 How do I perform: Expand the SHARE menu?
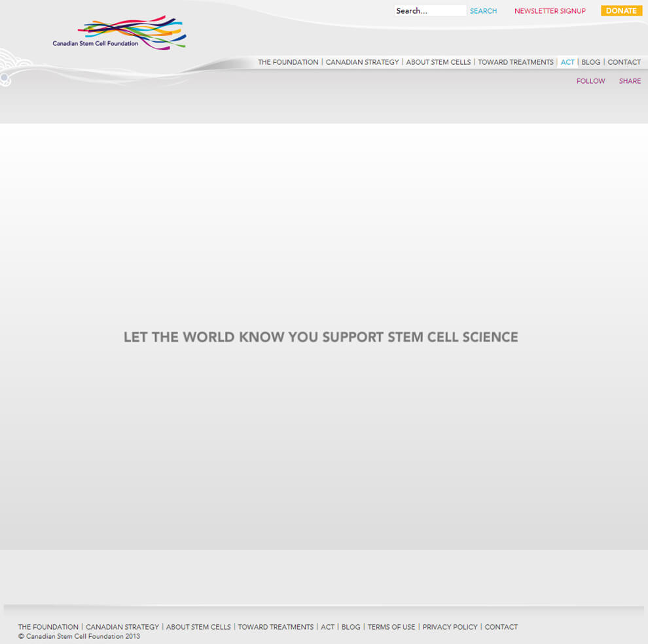(x=630, y=81)
